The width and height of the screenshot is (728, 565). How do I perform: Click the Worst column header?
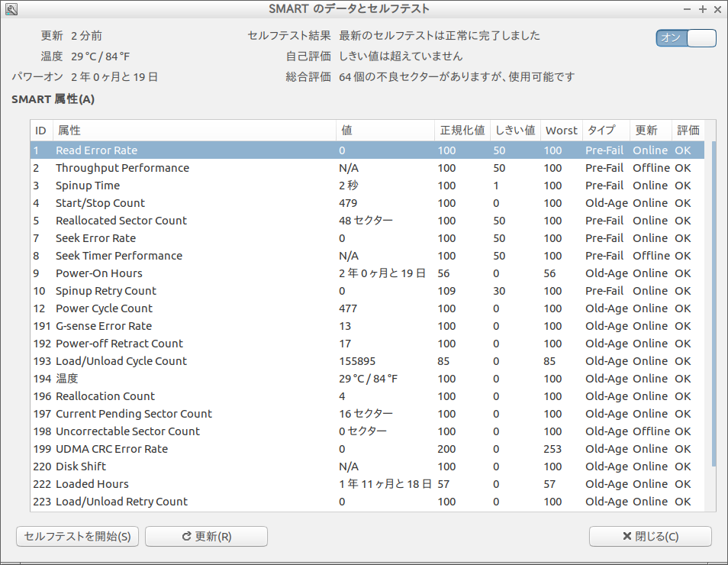click(x=562, y=131)
